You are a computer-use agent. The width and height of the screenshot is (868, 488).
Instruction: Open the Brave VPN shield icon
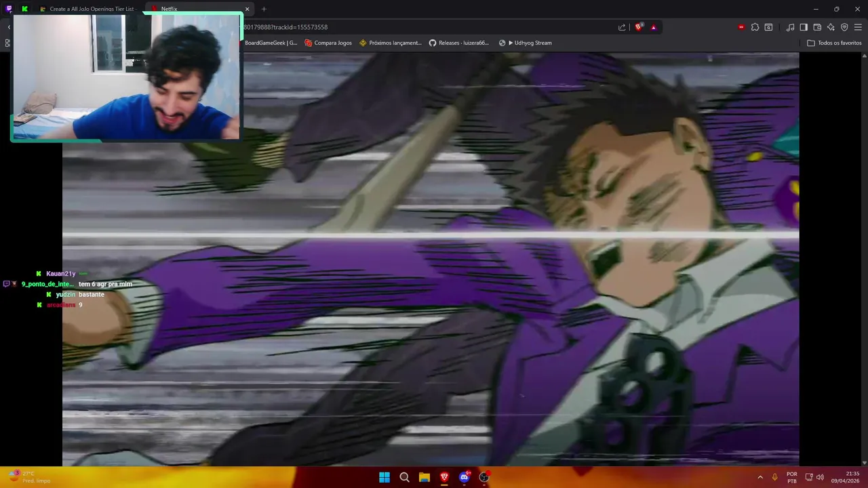pos(844,27)
